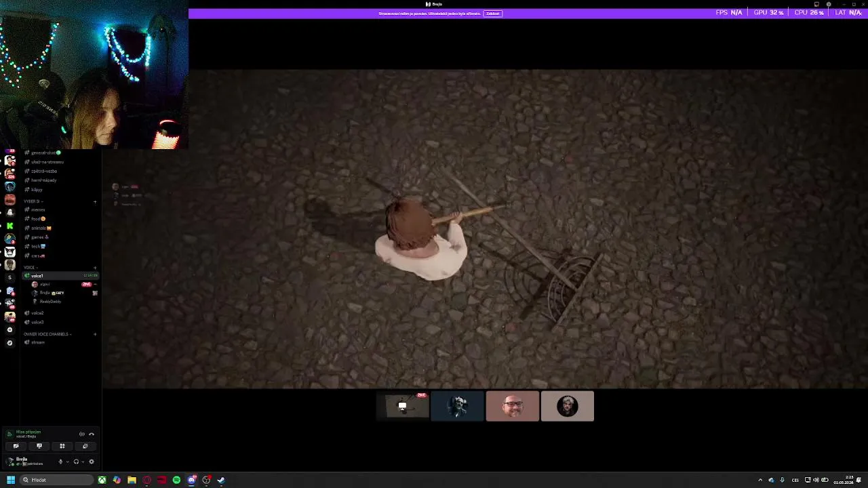The image size is (868, 488).
Task: Toggle noise suppression icon in voice panel
Action: 82,434
